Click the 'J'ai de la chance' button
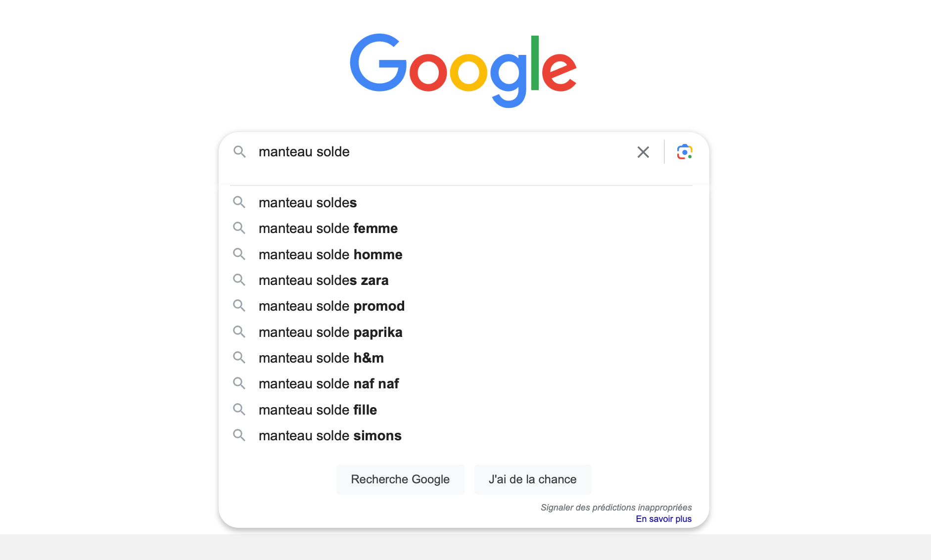Image resolution: width=931 pixels, height=560 pixels. click(533, 479)
